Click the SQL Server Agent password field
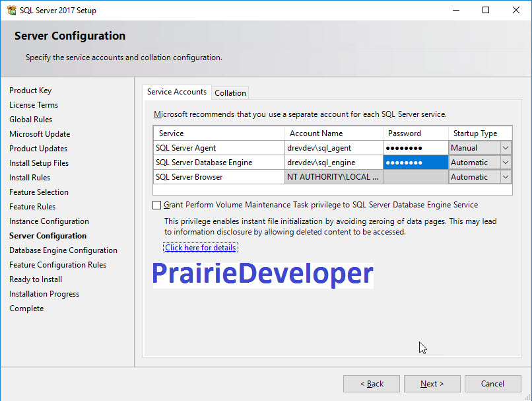This screenshot has width=532, height=401. click(416, 148)
